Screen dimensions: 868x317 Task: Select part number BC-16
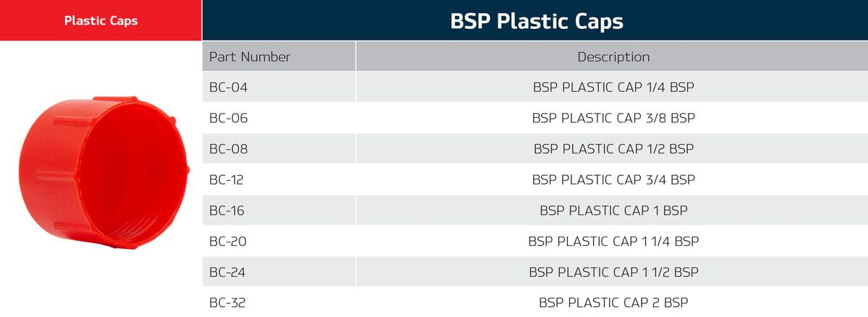coord(228,211)
